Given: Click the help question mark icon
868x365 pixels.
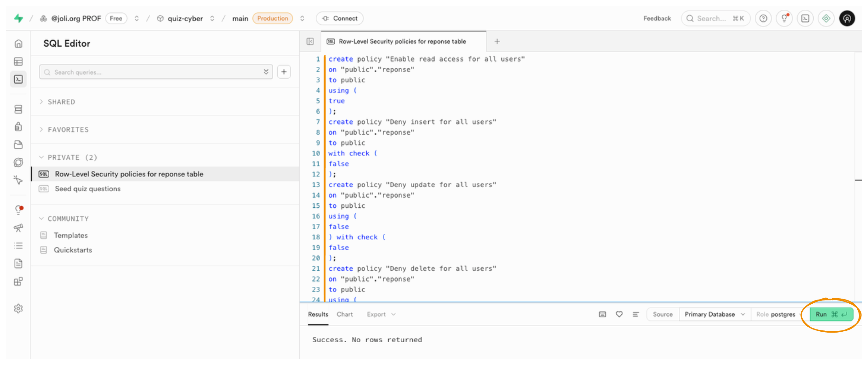Looking at the screenshot, I should point(763,19).
